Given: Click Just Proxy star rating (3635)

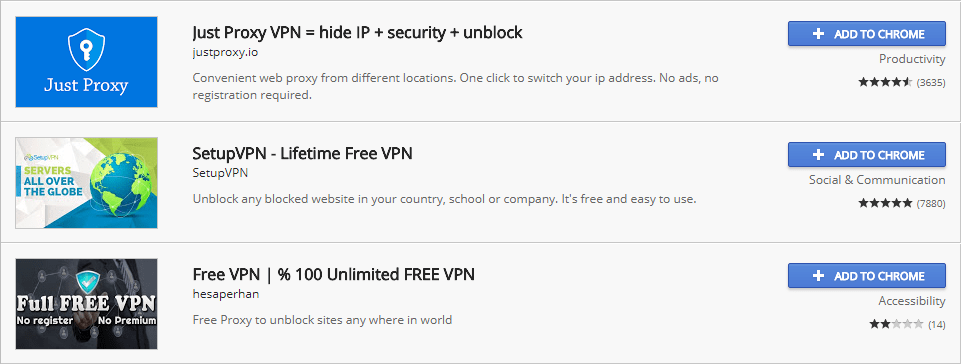Looking at the screenshot, I should (x=902, y=82).
